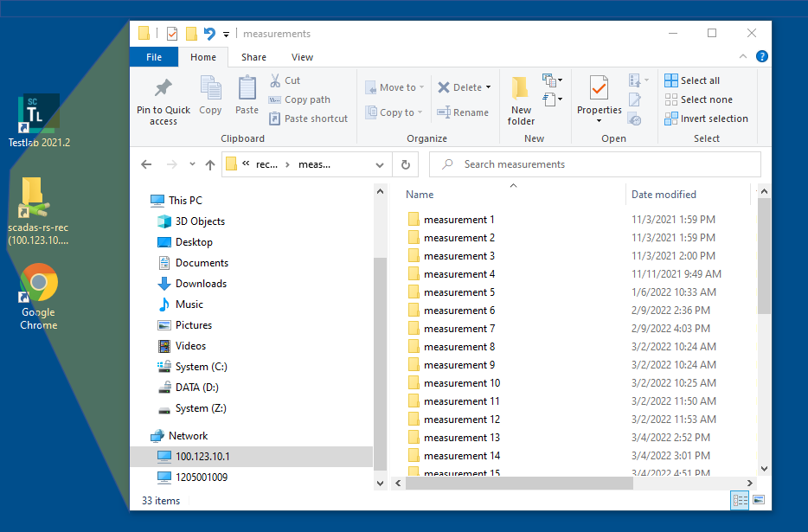808x532 pixels.
Task: Open the Recent locations dropdown arrow
Action: (190, 164)
